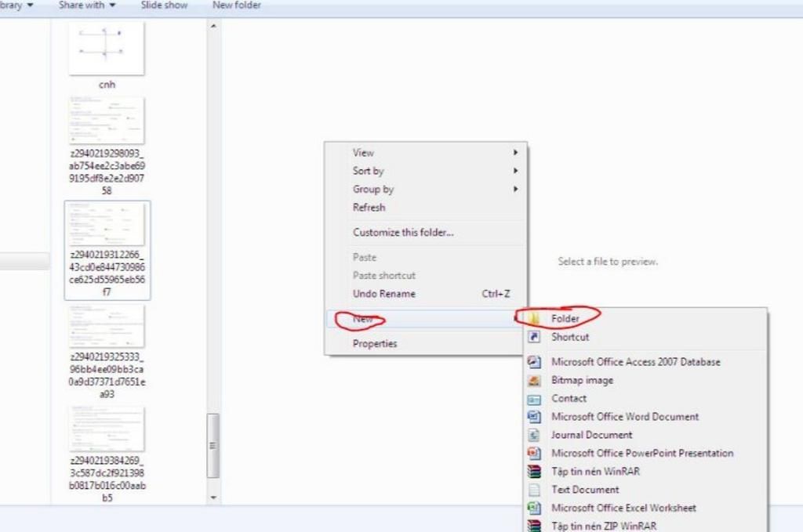Choose Tập tin nén ZIP WinRAR entry
Viewport: 803px width, 532px height.
645,526
